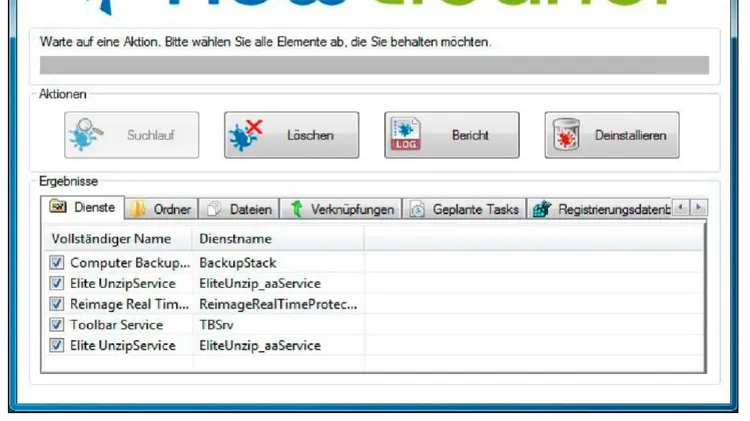The height and width of the screenshot is (421, 750).
Task: Uncheck the Reimage Real Tim... checkbox
Action: pos(56,304)
